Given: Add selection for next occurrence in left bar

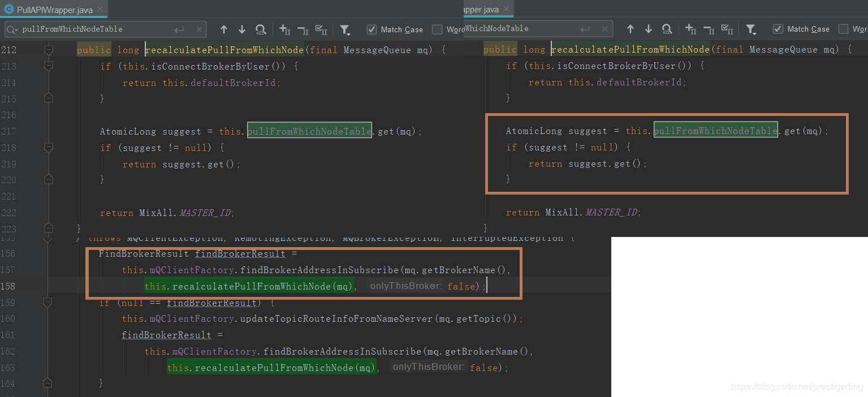Looking at the screenshot, I should click(x=284, y=29).
